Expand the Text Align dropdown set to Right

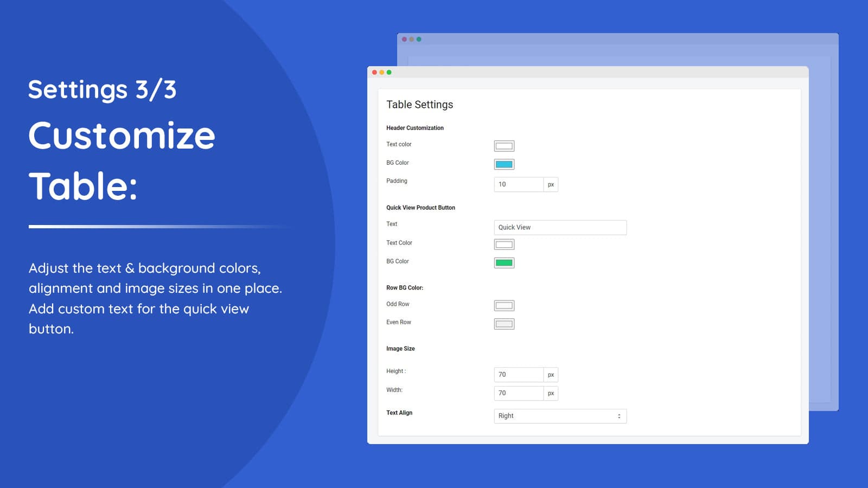click(x=560, y=416)
